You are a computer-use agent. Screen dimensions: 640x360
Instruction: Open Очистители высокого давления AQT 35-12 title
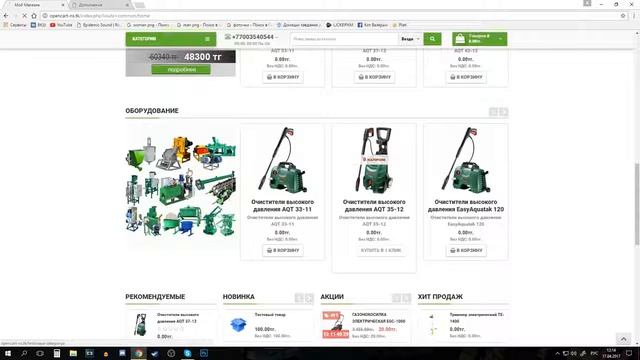[374, 206]
